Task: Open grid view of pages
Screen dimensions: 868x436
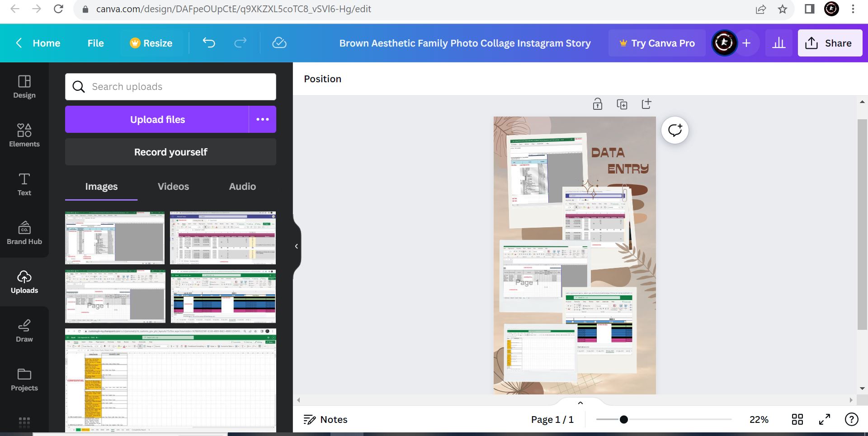Action: pyautogui.click(x=797, y=419)
